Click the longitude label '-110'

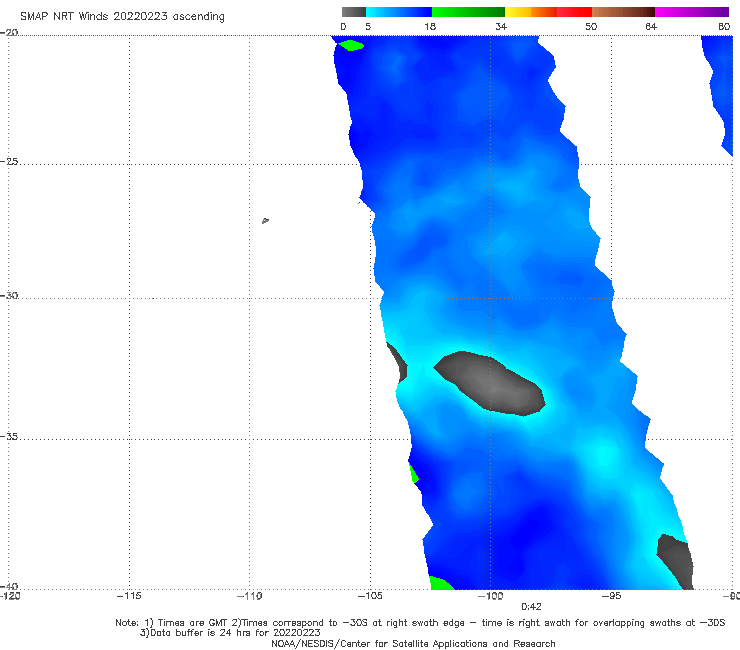tap(249, 596)
